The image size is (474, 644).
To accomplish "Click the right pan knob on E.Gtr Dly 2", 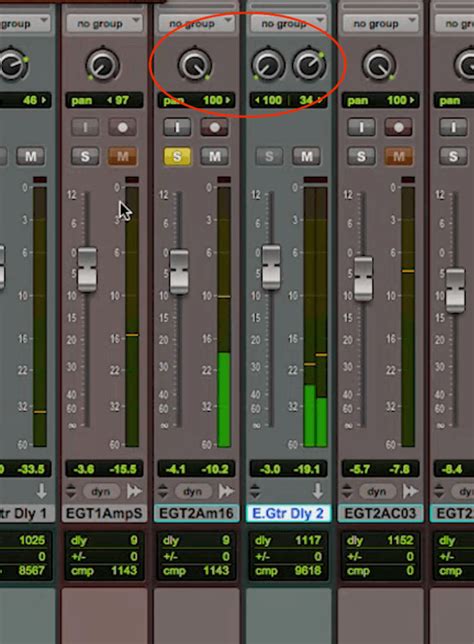I will 309,65.
